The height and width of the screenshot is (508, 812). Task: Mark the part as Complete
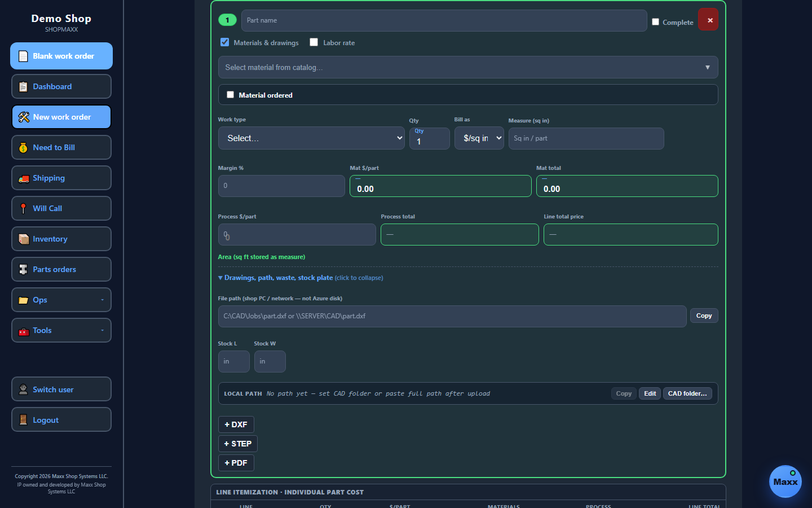coord(655,22)
